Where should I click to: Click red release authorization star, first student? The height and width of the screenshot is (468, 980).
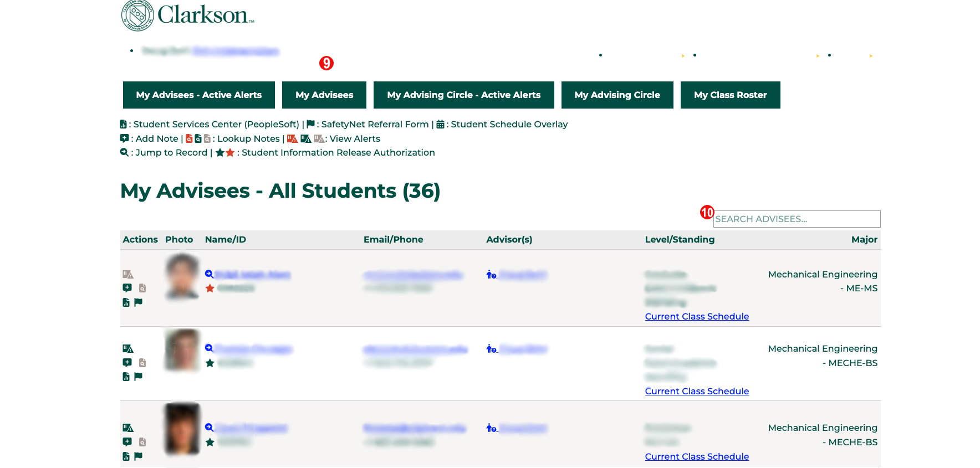pyautogui.click(x=210, y=288)
